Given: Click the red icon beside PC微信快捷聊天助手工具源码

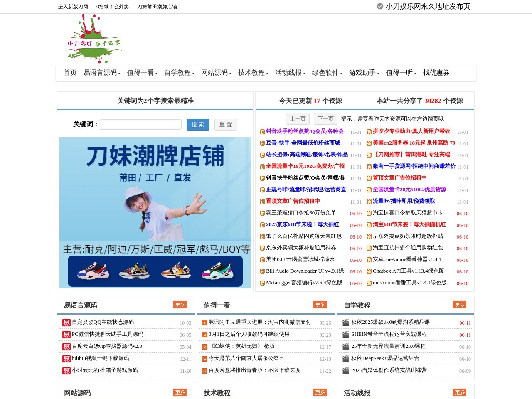Looking at the screenshot, I should coord(66,335).
